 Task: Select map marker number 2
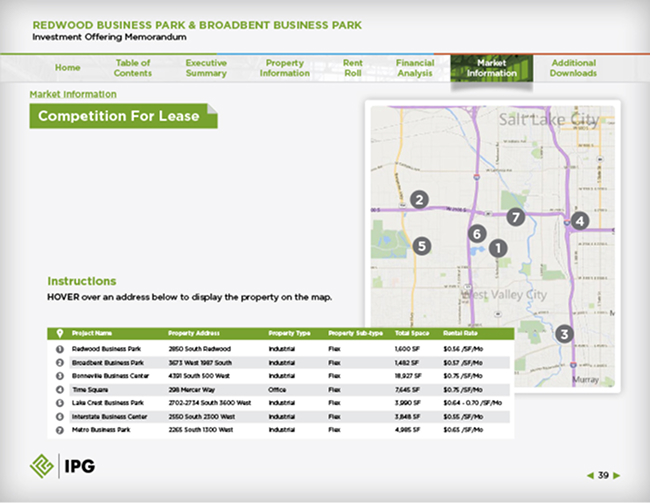coord(419,200)
